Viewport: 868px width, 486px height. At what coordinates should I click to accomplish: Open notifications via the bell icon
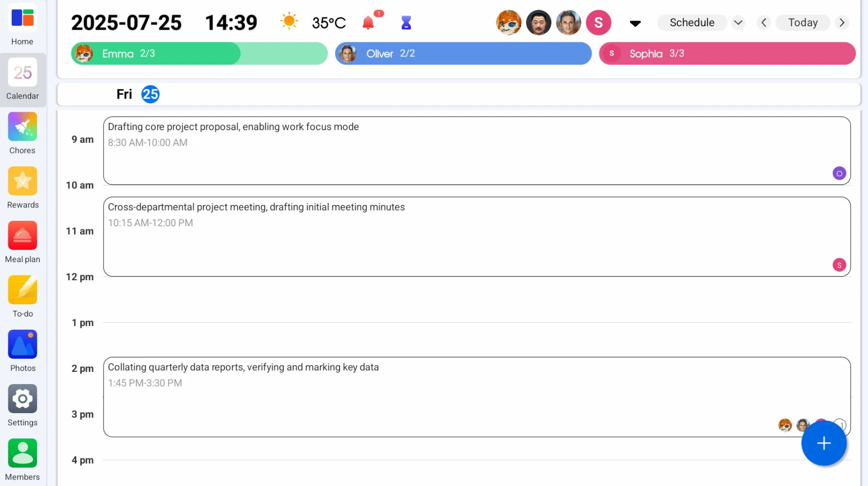point(369,22)
